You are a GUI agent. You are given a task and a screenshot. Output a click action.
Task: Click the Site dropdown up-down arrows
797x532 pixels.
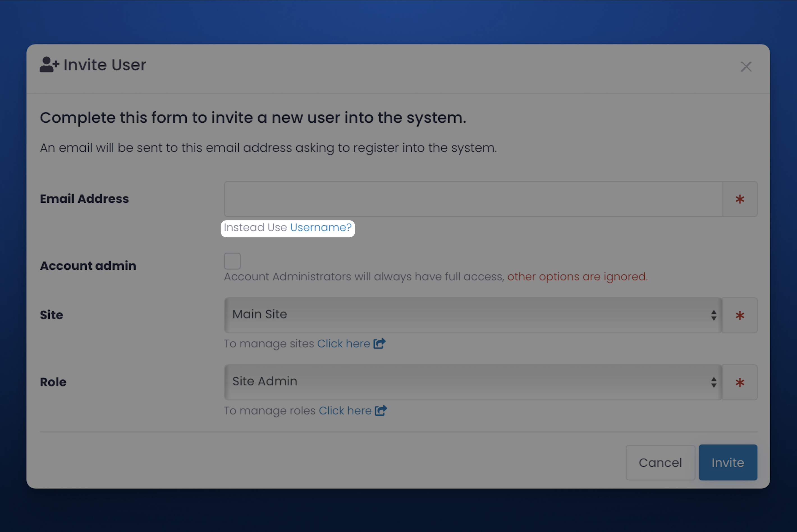714,315
